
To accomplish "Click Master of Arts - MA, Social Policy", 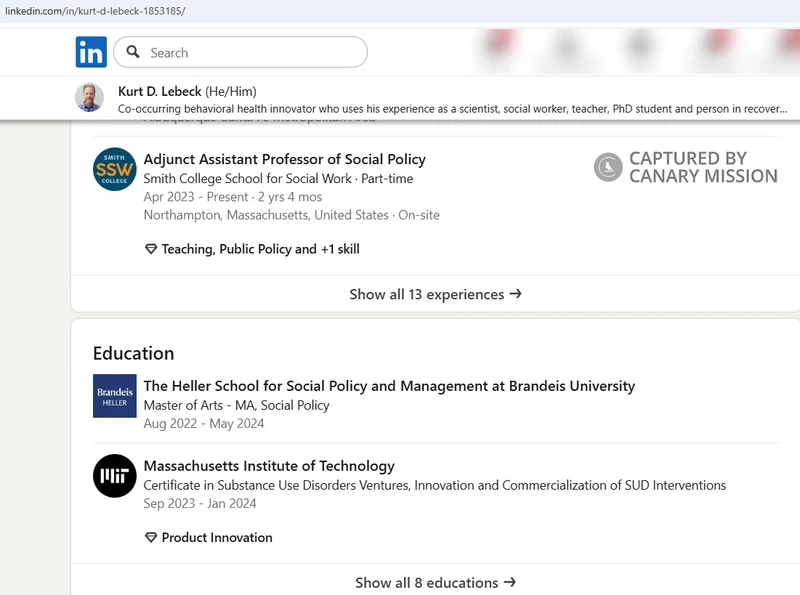I will click(236, 405).
